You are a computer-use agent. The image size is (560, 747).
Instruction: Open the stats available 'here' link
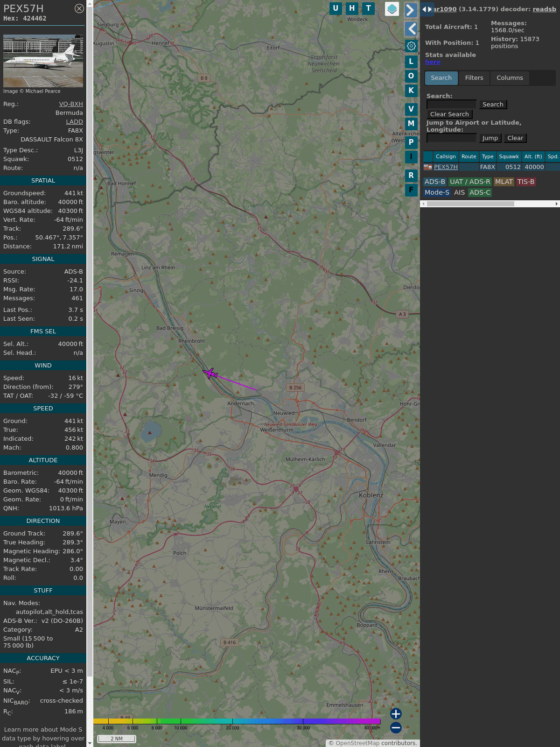[x=433, y=62]
